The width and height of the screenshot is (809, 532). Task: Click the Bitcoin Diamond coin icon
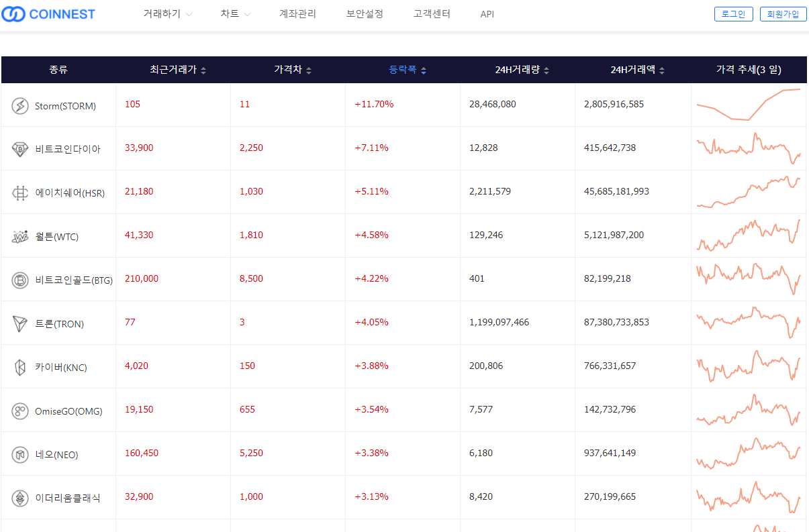[20, 150]
